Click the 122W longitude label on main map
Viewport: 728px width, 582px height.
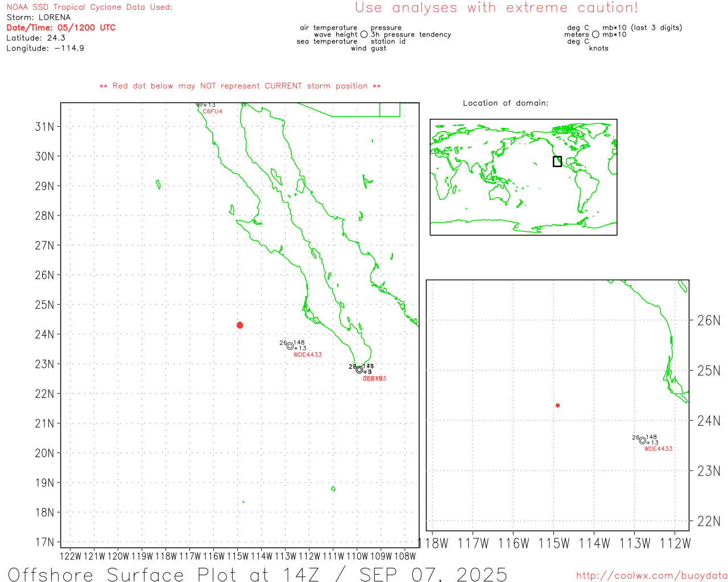(71, 556)
